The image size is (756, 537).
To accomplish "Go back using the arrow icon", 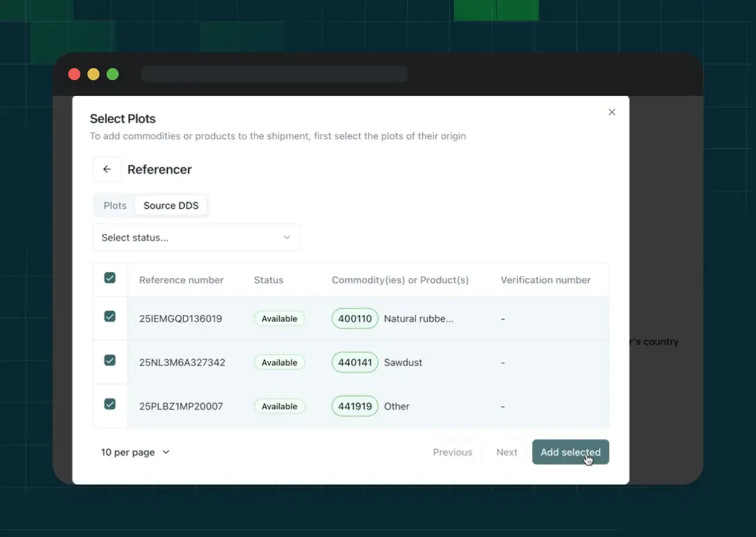I will [x=107, y=169].
